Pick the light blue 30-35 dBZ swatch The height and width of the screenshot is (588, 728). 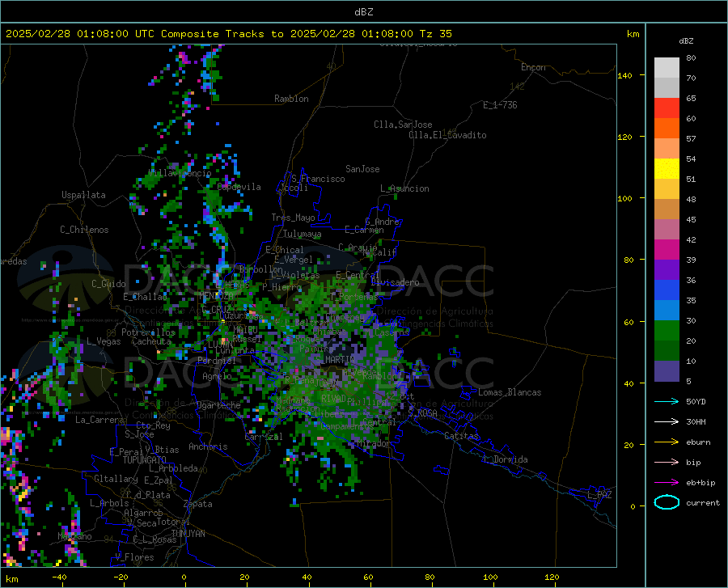tap(667, 311)
